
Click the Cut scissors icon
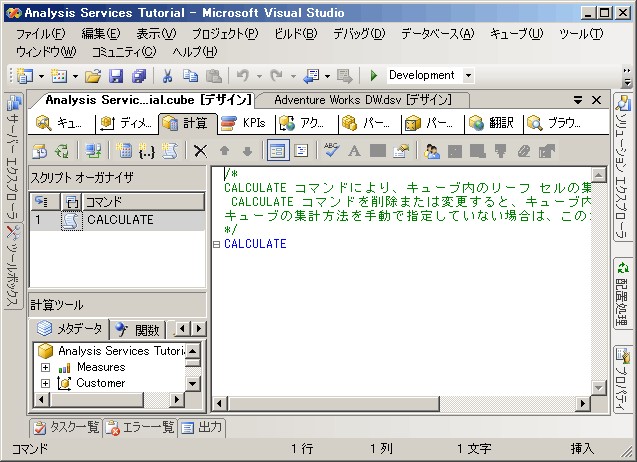pos(167,76)
